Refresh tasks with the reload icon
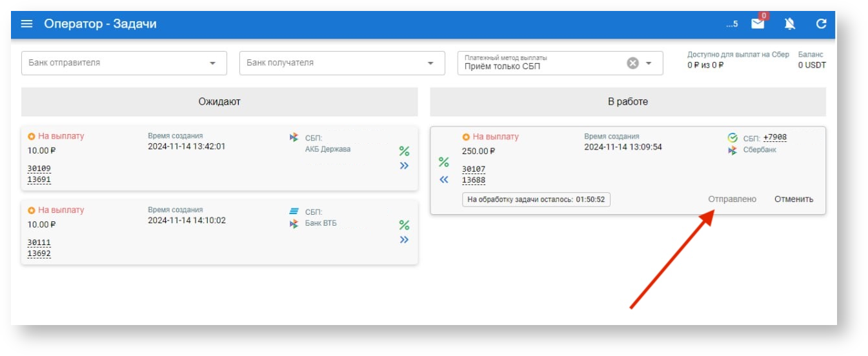 coord(821,24)
